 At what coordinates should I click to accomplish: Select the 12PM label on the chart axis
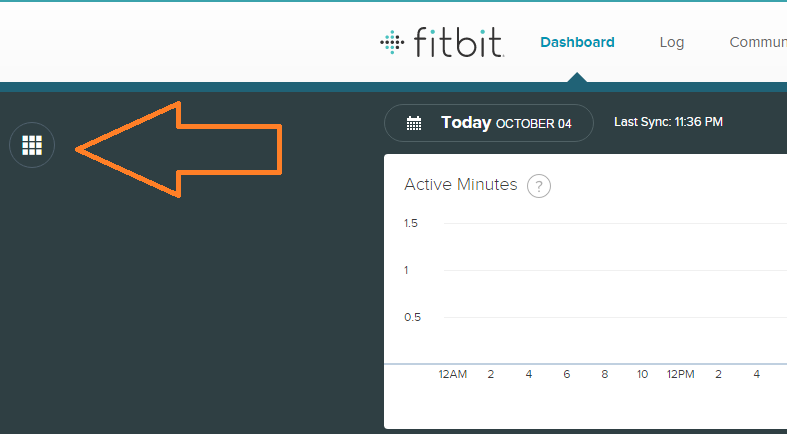pyautogui.click(x=680, y=374)
